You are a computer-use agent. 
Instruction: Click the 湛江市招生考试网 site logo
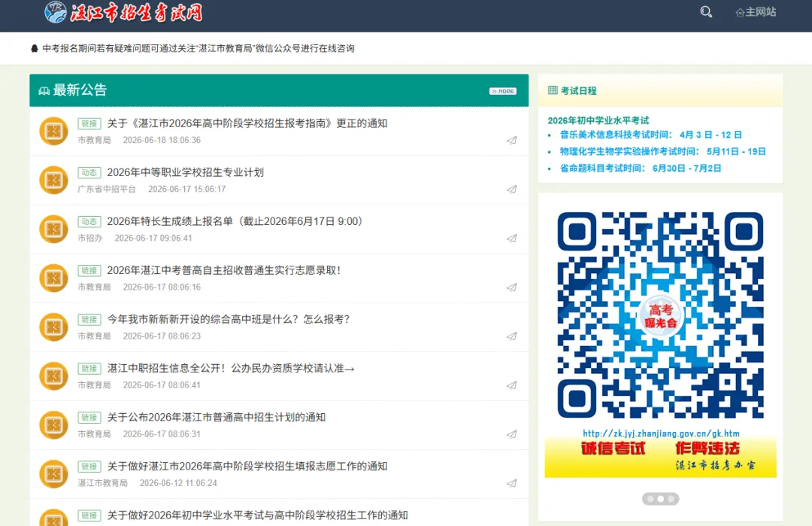(x=123, y=12)
